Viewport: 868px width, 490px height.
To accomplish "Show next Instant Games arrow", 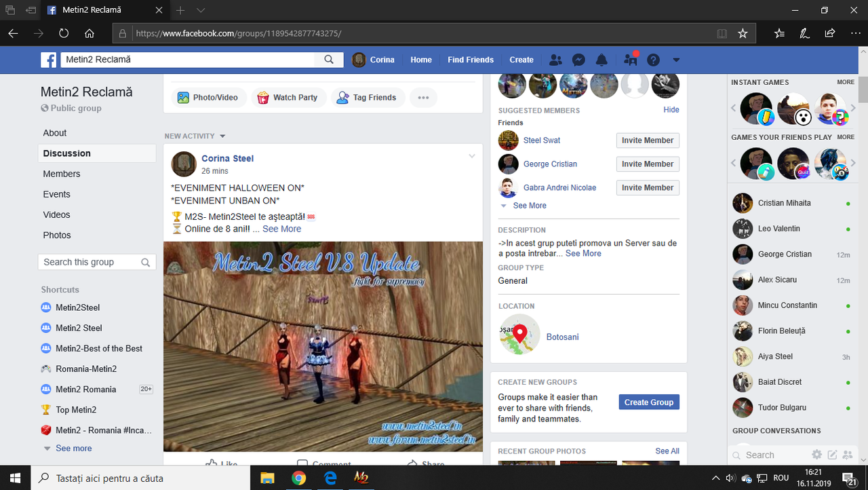I will pos(853,108).
